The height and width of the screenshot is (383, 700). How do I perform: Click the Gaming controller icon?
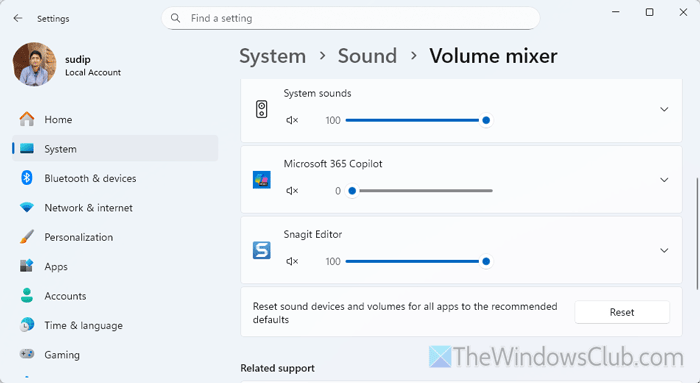tap(27, 354)
